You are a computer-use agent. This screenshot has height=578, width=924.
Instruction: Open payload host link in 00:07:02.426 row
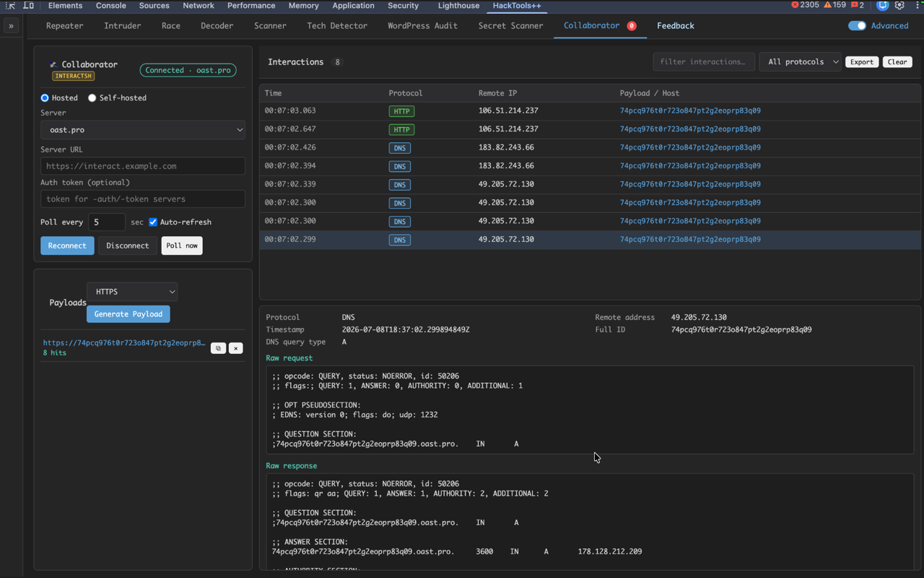(x=690, y=147)
